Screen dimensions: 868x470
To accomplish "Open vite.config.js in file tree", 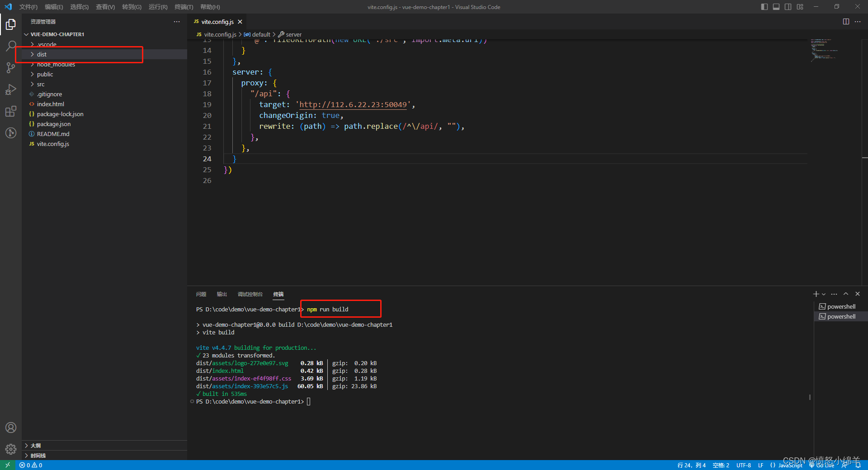I will 104,144.
